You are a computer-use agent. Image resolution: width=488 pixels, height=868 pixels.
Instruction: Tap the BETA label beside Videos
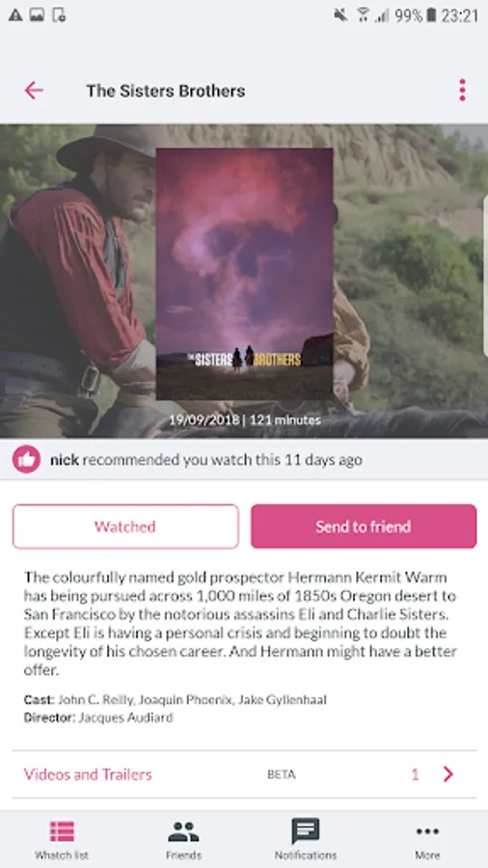[x=281, y=774]
